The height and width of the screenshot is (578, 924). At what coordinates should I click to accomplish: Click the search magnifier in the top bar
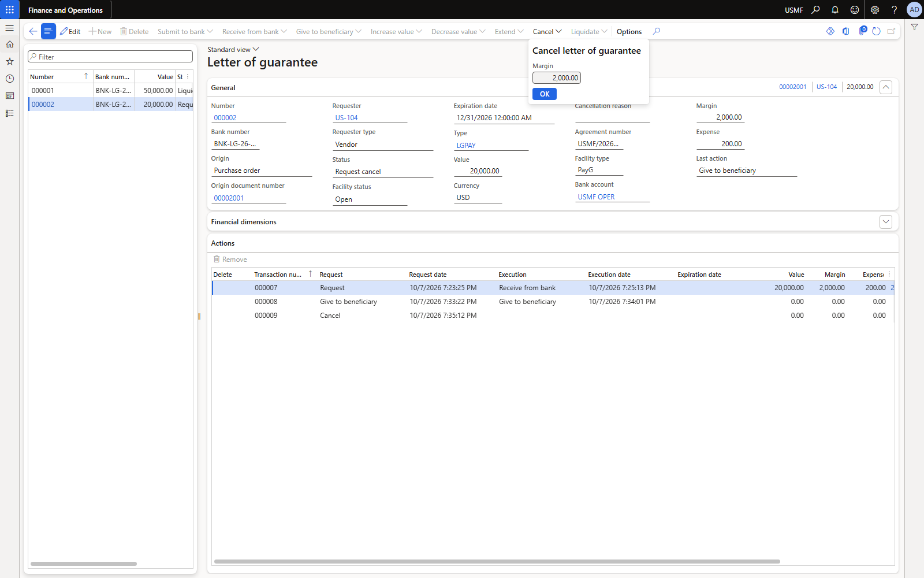815,10
